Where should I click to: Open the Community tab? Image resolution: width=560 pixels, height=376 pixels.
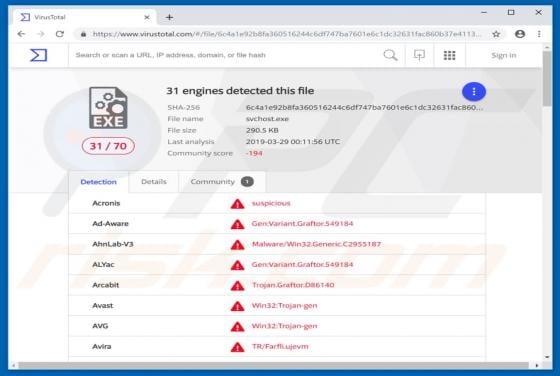coord(222,182)
